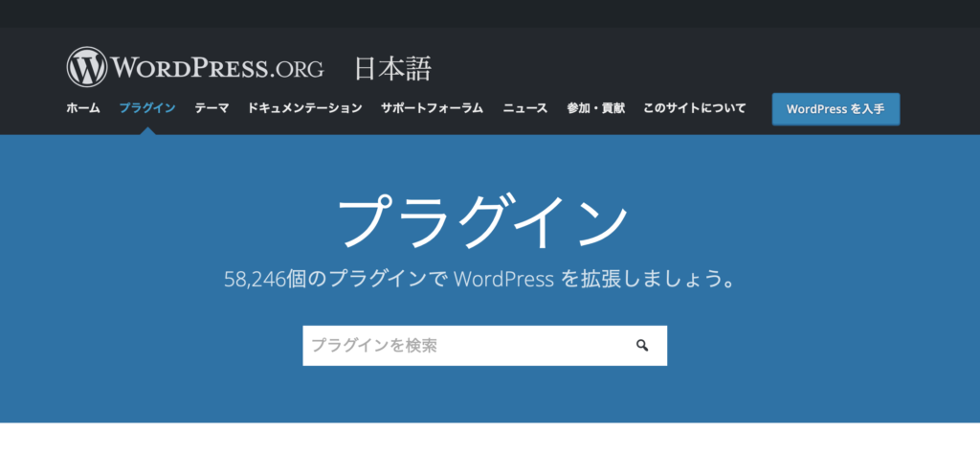
Task: Select the 参加・貢献 menu item
Action: pos(595,108)
